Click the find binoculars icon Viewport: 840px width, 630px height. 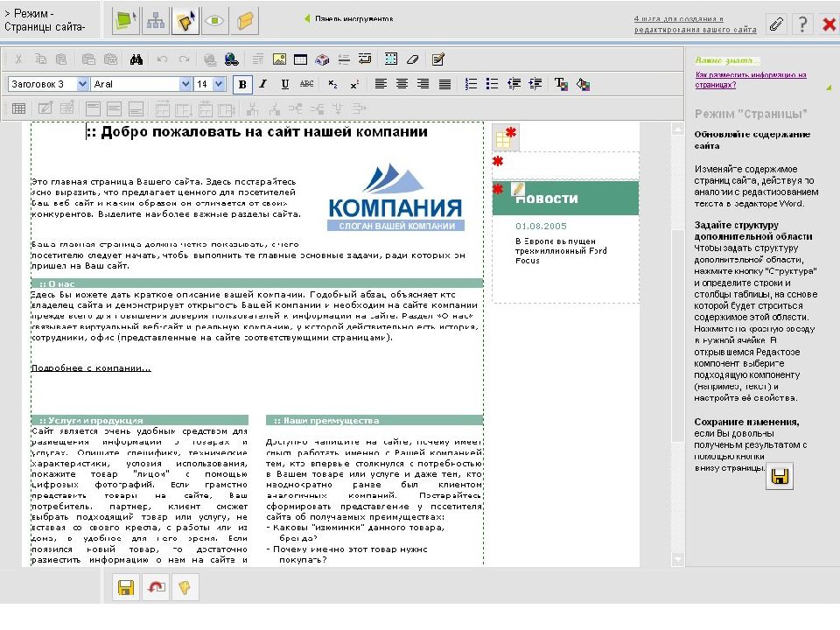(x=136, y=59)
